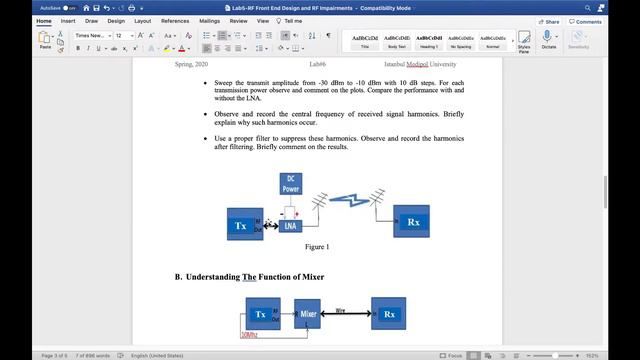The height and width of the screenshot is (360, 640).
Task: Cut selection with the scissors icon
Action: (x=60, y=34)
